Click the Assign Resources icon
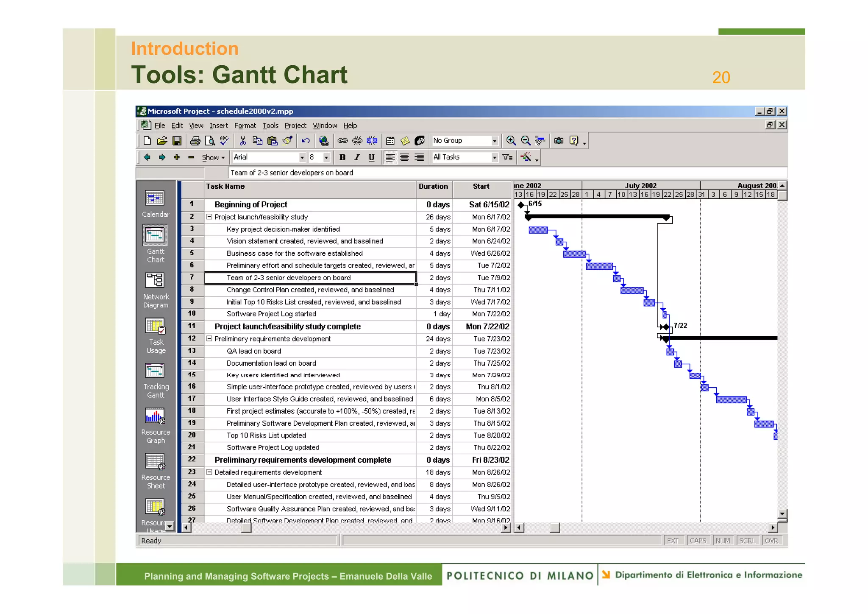868x614 pixels. (420, 141)
